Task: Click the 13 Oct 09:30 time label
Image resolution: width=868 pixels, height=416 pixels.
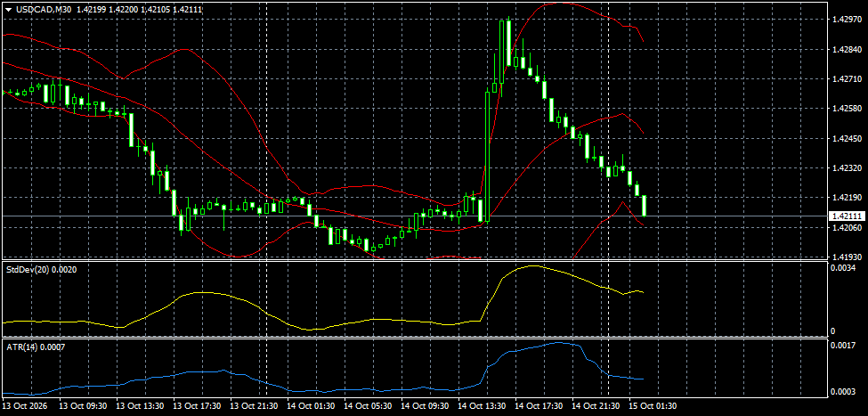Action: coord(82,406)
